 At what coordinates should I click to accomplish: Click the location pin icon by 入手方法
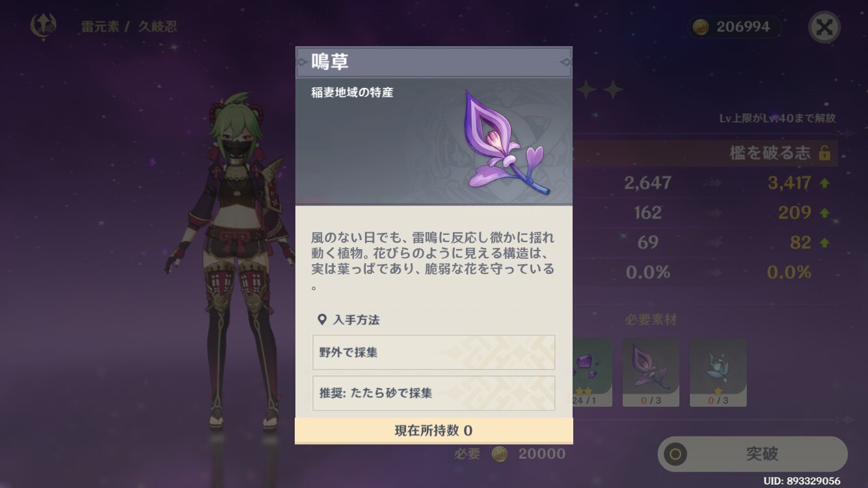coord(321,320)
